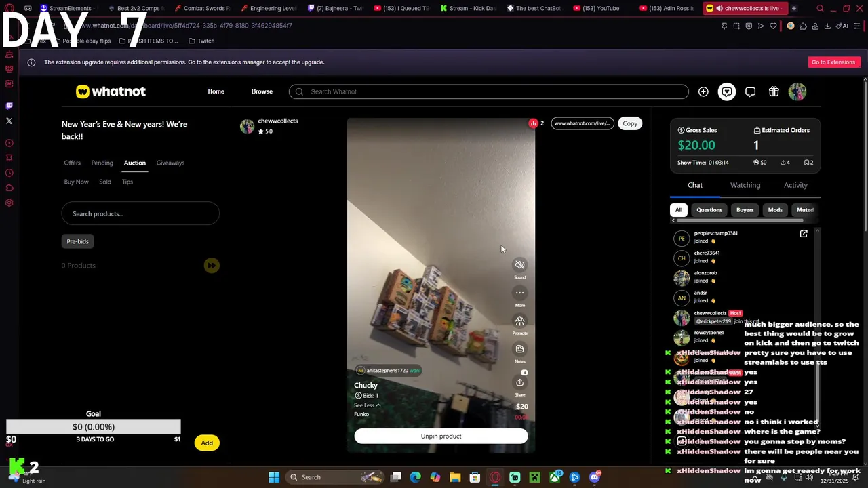Click the yellow fast-forward auction button
The image size is (868, 488).
click(x=212, y=266)
